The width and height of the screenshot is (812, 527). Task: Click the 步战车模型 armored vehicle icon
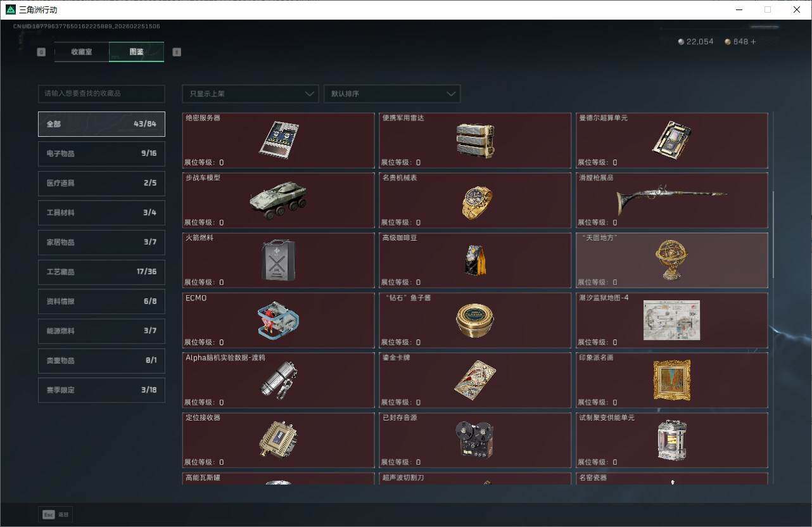[279, 200]
